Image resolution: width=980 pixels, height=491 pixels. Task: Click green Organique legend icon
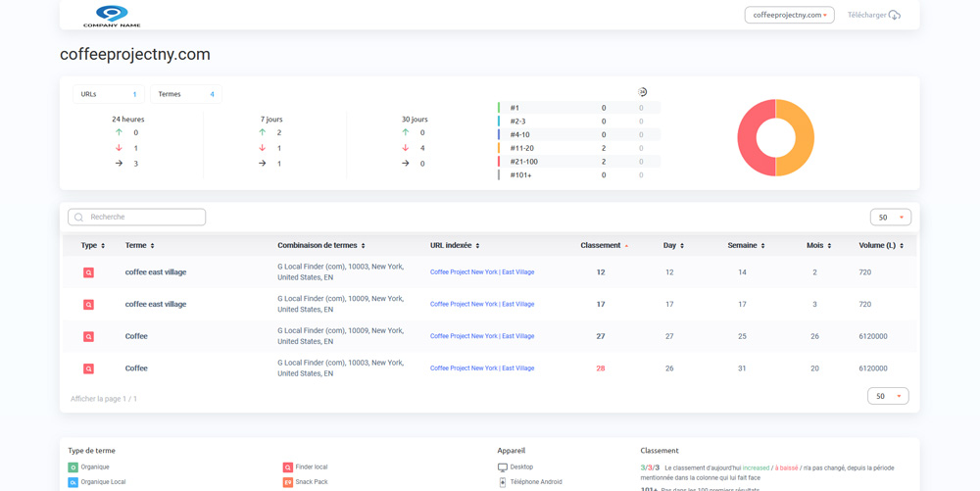[x=73, y=467]
